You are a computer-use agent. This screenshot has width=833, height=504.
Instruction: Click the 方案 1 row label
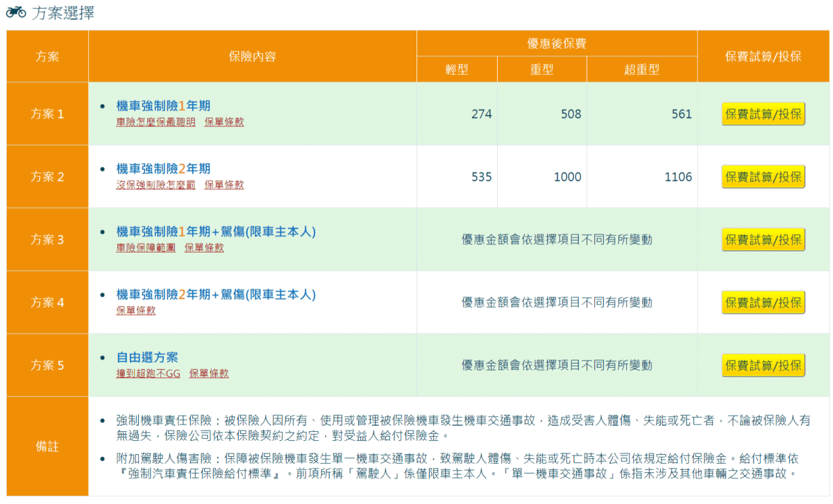[x=47, y=114]
